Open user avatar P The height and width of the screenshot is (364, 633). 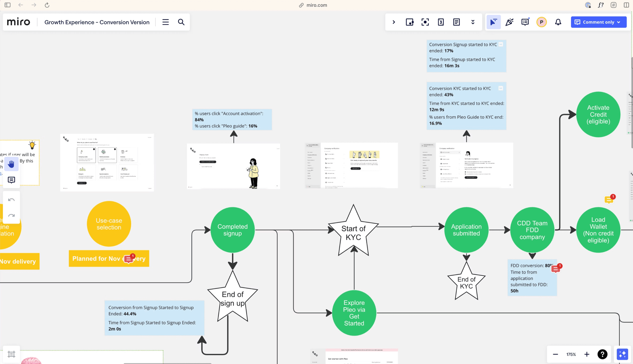click(x=541, y=22)
